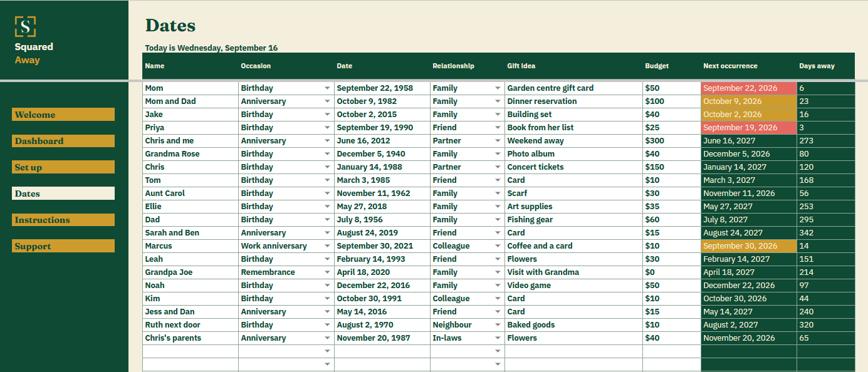Open Relationship dropdown for Chris's parents
Screen dimensions: 868x372
pyautogui.click(x=498, y=338)
